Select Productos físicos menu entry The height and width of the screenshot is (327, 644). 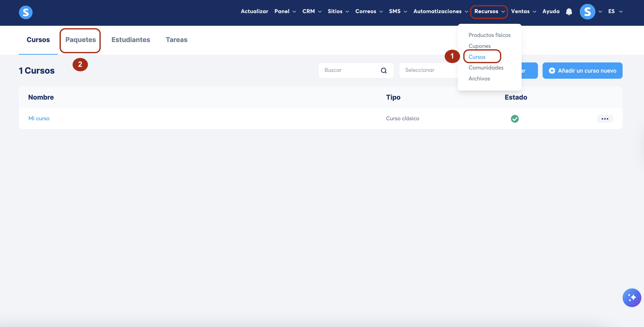(x=489, y=35)
